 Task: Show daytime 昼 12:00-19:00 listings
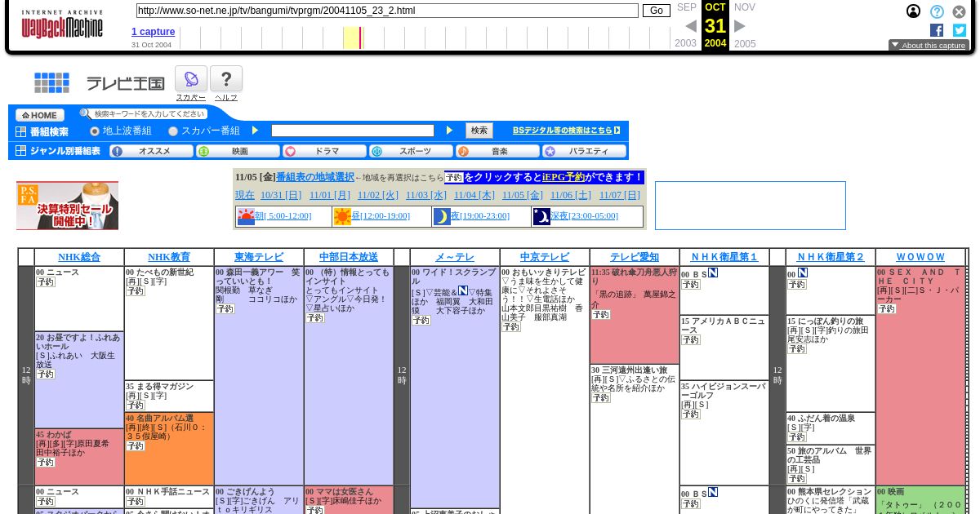pyautogui.click(x=381, y=216)
